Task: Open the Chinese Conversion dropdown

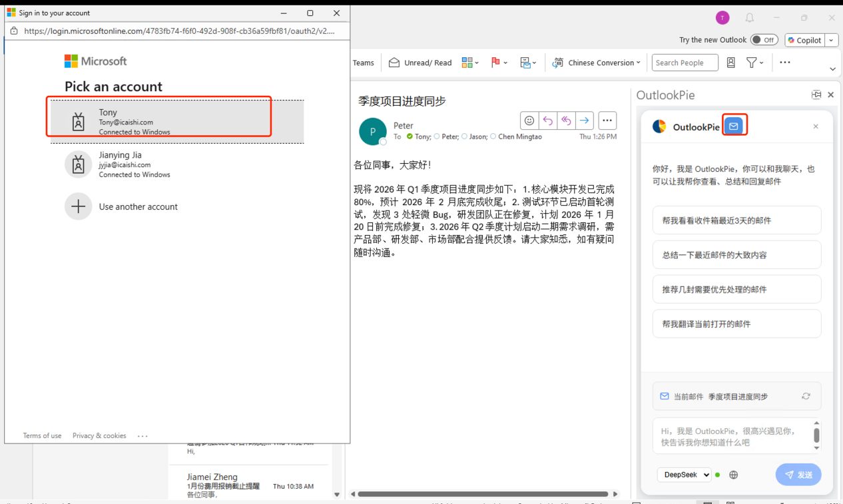Action: (596, 63)
